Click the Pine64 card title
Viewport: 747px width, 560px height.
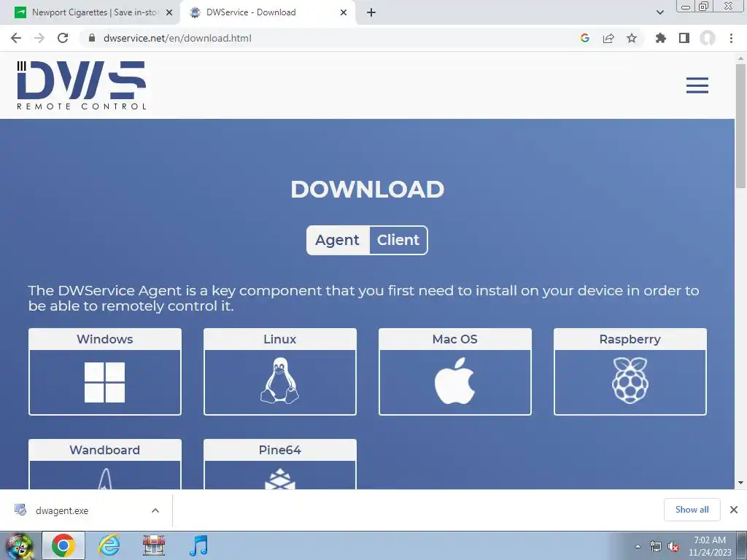[279, 450]
